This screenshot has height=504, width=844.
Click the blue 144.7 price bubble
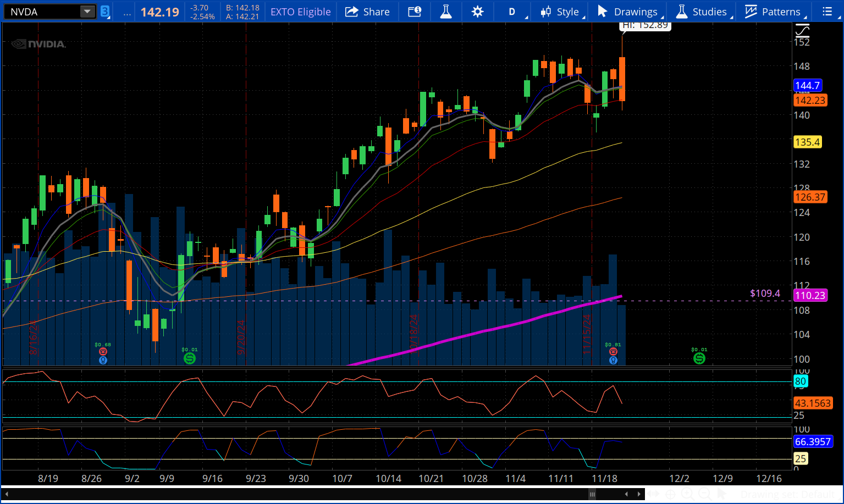808,85
